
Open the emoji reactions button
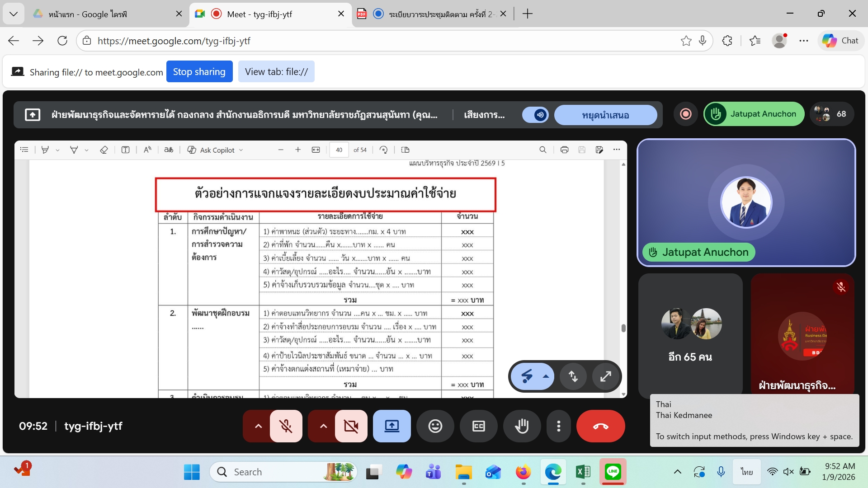[x=435, y=426]
